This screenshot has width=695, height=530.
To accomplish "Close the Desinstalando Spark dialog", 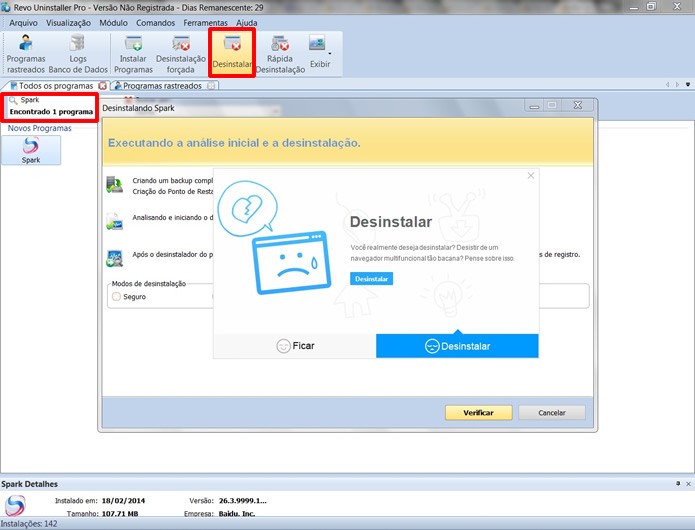I will (578, 105).
